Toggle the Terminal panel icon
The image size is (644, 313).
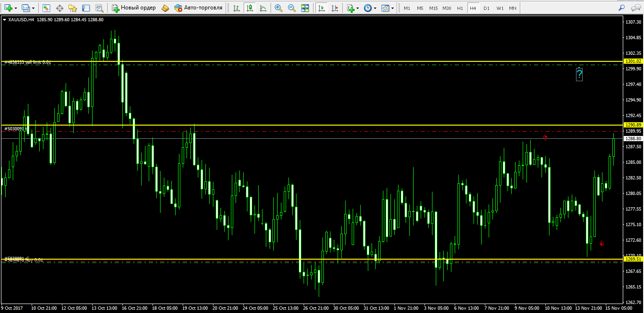click(x=86, y=8)
